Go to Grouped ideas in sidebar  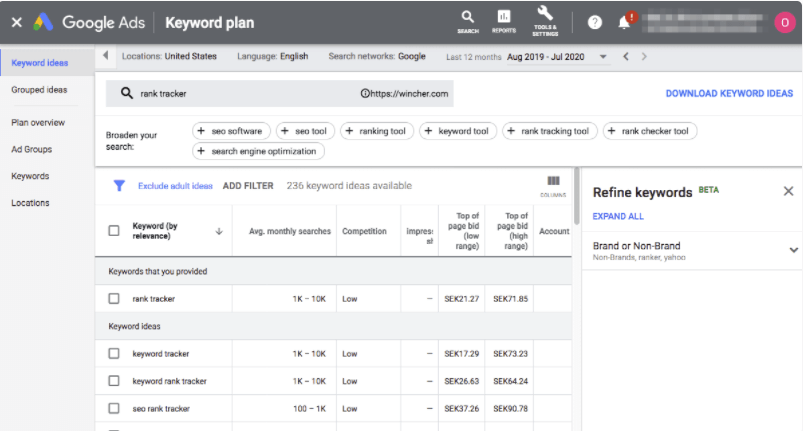pos(39,90)
